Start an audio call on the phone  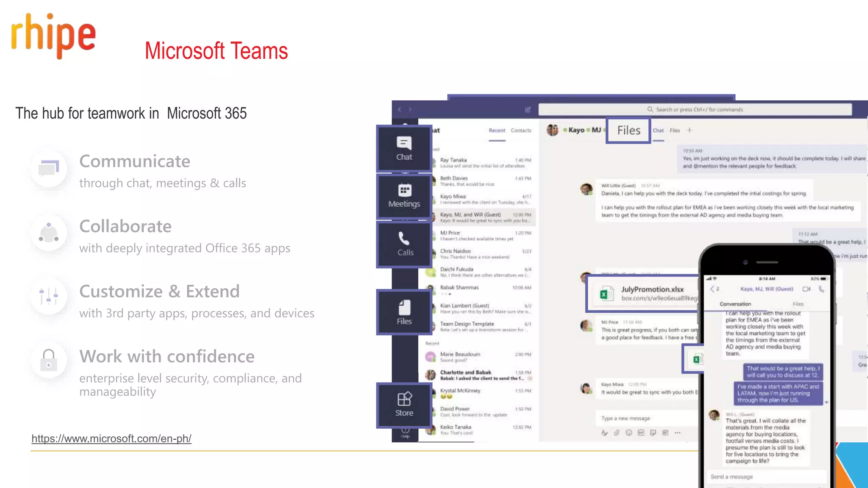(821, 289)
